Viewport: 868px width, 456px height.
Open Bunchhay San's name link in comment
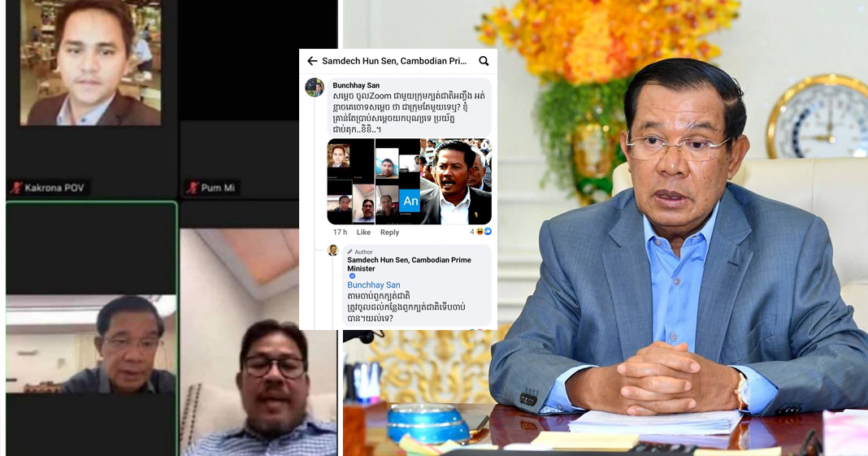[356, 85]
